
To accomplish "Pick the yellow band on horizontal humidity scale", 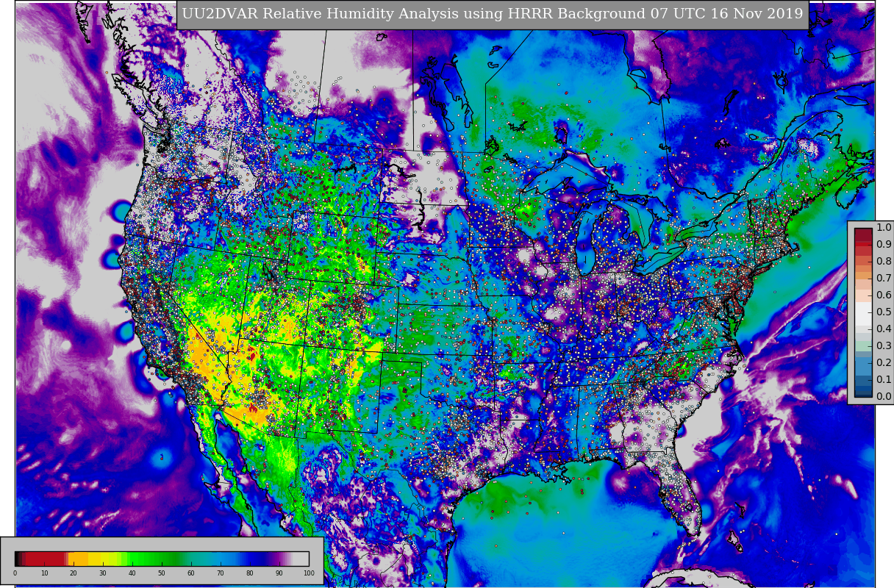I will point(94,559).
